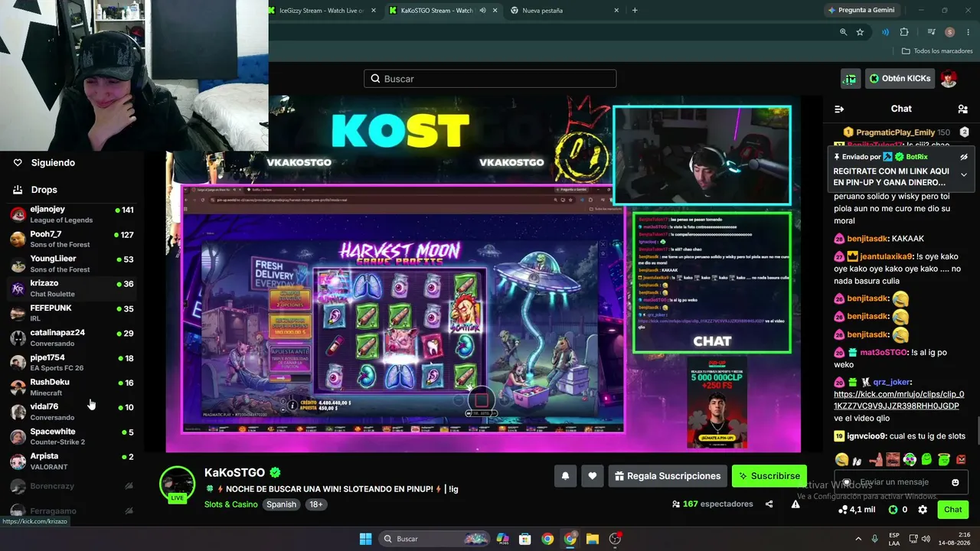Click Regala Suscripciones button
Viewport: 980px width, 551px height.
pos(667,476)
